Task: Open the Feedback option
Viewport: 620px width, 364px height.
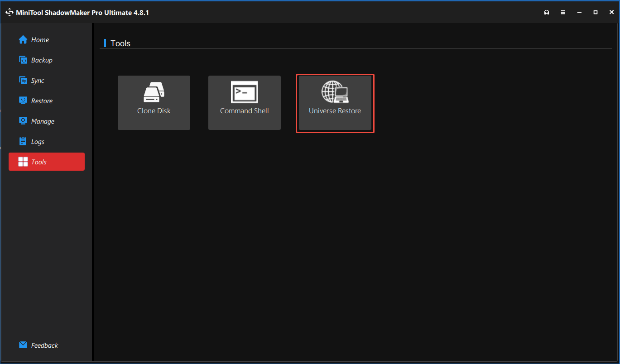Action: click(46, 345)
